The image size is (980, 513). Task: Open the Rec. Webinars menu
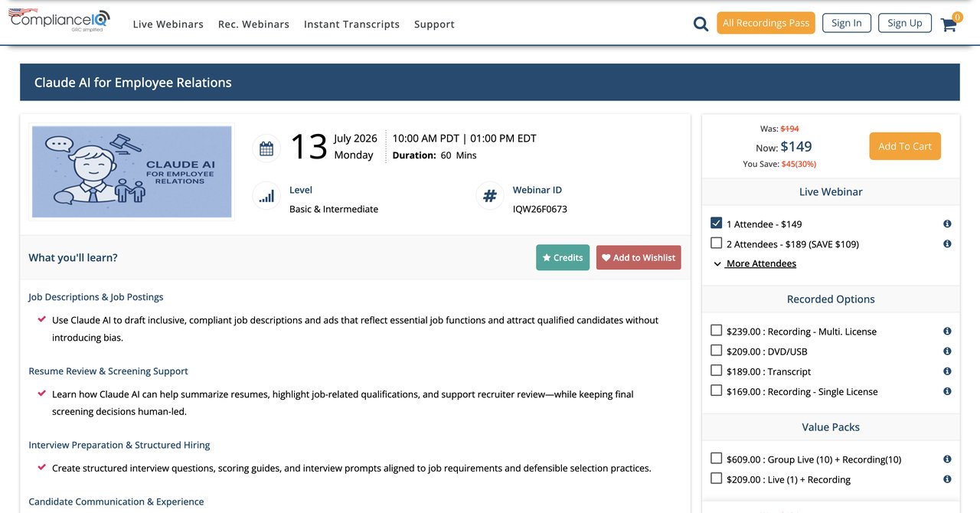click(253, 24)
